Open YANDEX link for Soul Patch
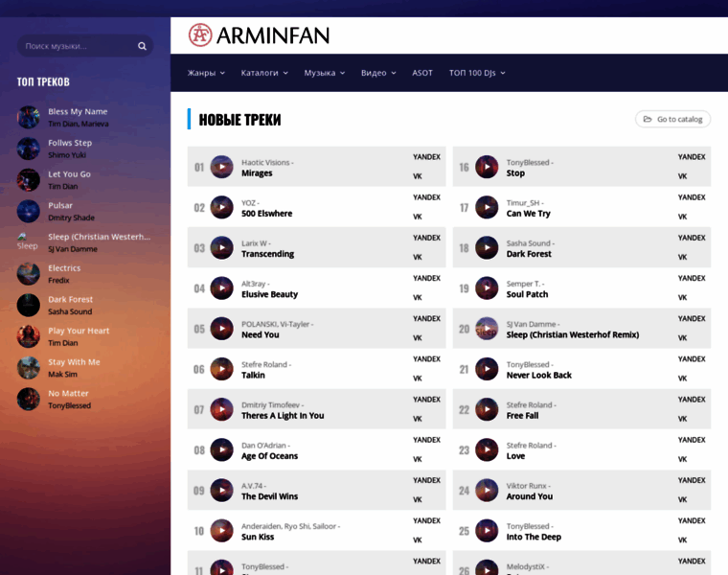 click(x=692, y=278)
